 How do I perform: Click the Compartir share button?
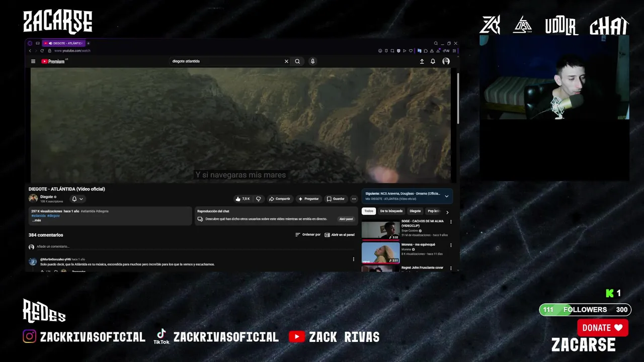280,199
